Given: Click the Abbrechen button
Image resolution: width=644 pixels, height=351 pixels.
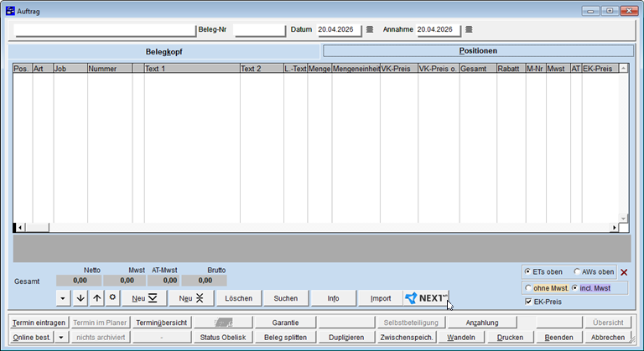Looking at the screenshot, I should click(x=608, y=337).
